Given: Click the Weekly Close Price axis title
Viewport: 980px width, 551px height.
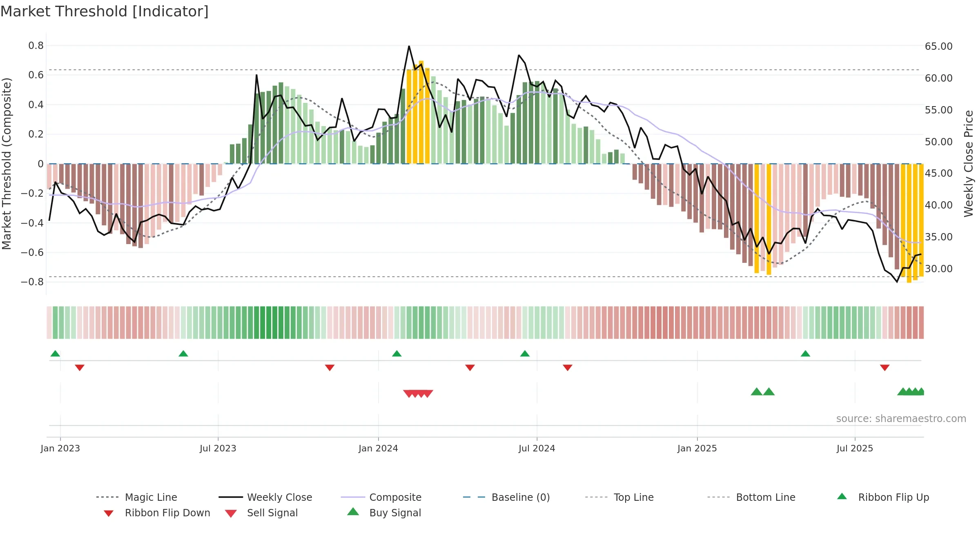Looking at the screenshot, I should pyautogui.click(x=969, y=164).
